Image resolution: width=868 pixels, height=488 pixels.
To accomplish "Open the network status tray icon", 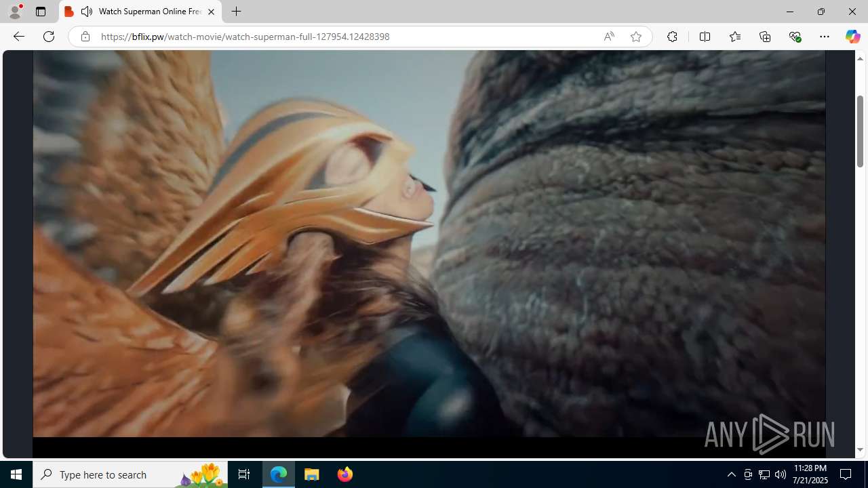I will [764, 474].
